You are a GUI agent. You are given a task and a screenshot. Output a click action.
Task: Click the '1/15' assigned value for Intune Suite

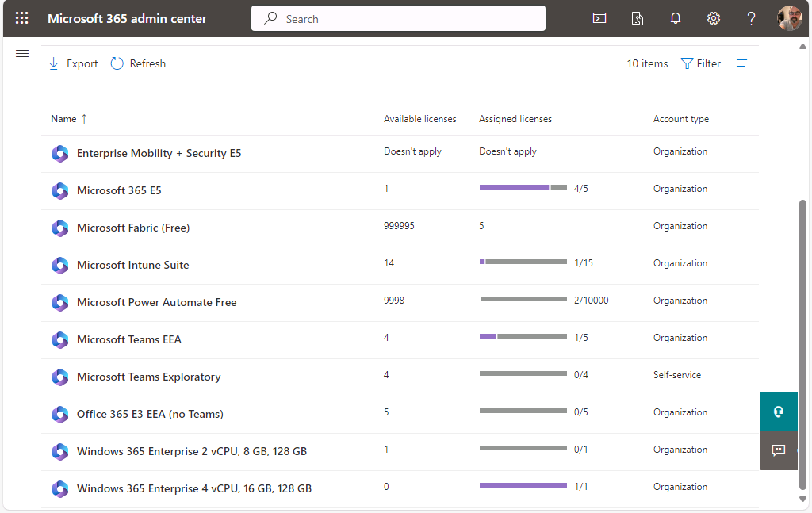coord(584,263)
